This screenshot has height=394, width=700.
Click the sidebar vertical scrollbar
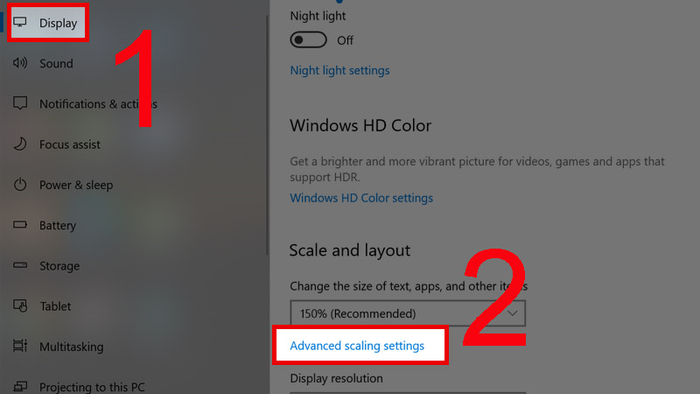[267, 134]
